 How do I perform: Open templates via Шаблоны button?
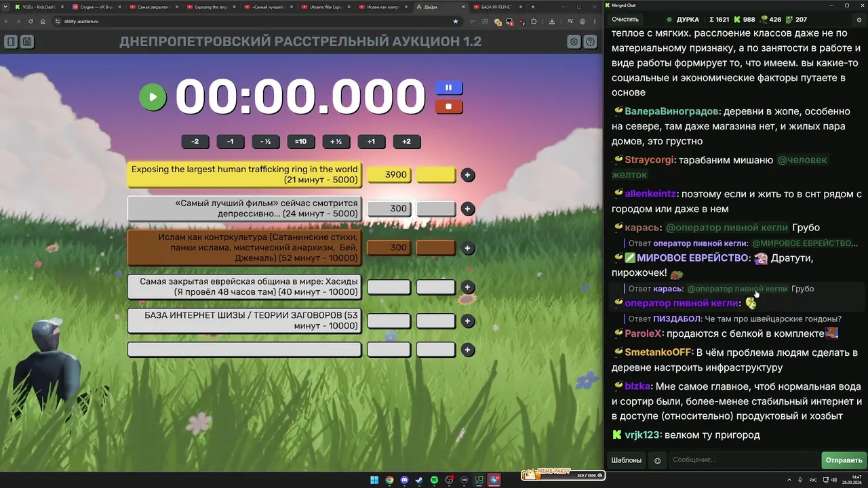click(627, 460)
